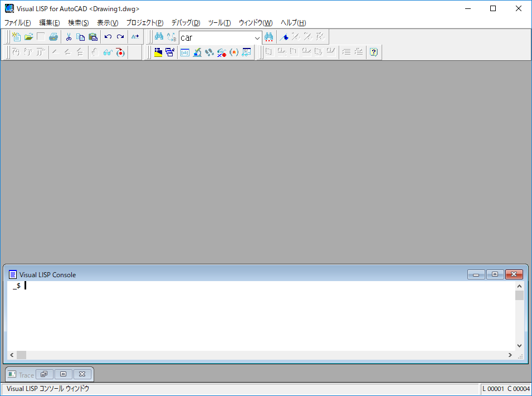Viewport: 532px width, 396px height.
Task: Click the 'Visual LISP Console' title text
Action: point(47,275)
